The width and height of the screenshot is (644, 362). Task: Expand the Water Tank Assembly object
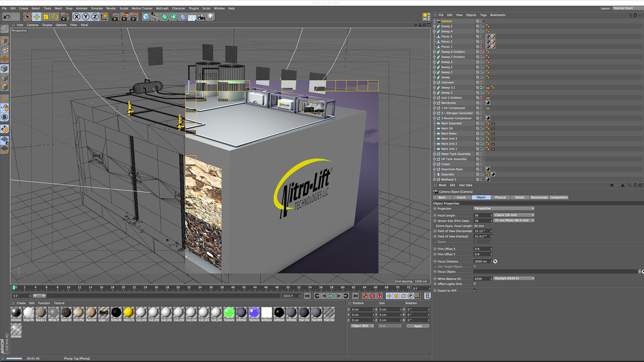tap(434, 154)
